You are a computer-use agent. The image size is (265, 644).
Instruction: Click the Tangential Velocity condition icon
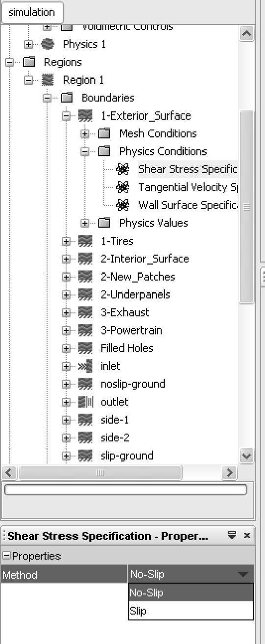pyautogui.click(x=122, y=187)
